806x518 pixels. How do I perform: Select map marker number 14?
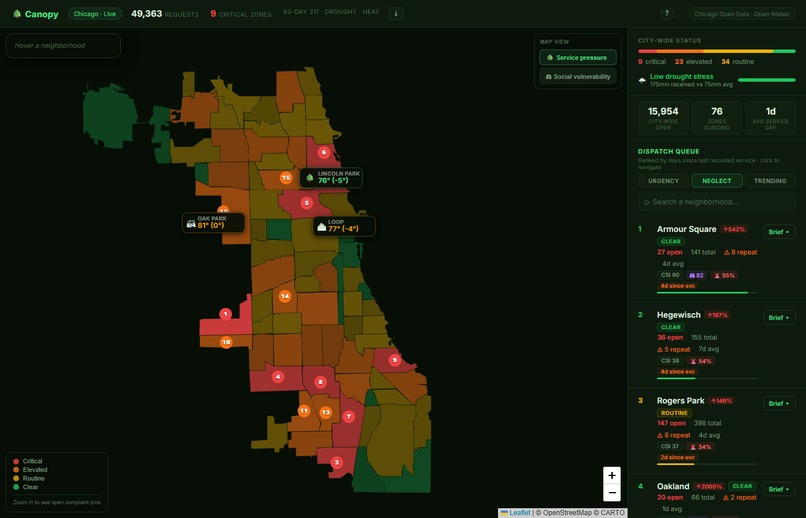tap(285, 296)
